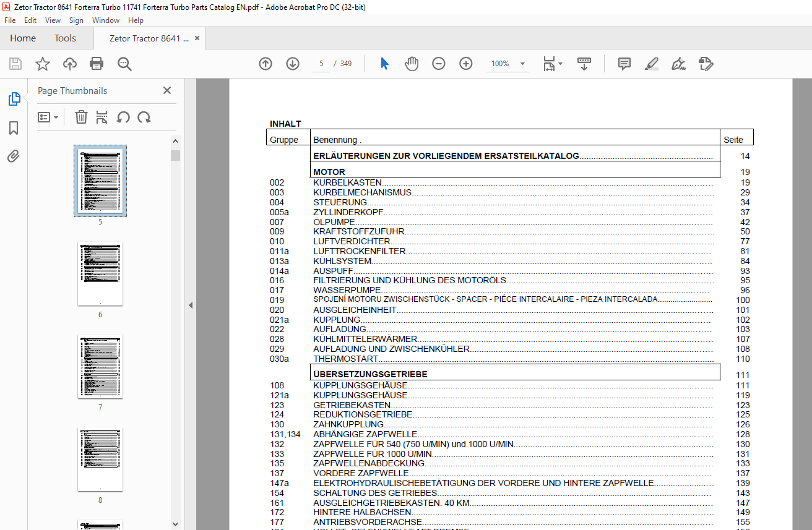This screenshot has width=812, height=530.
Task: Switch to the Home tab
Action: click(23, 38)
